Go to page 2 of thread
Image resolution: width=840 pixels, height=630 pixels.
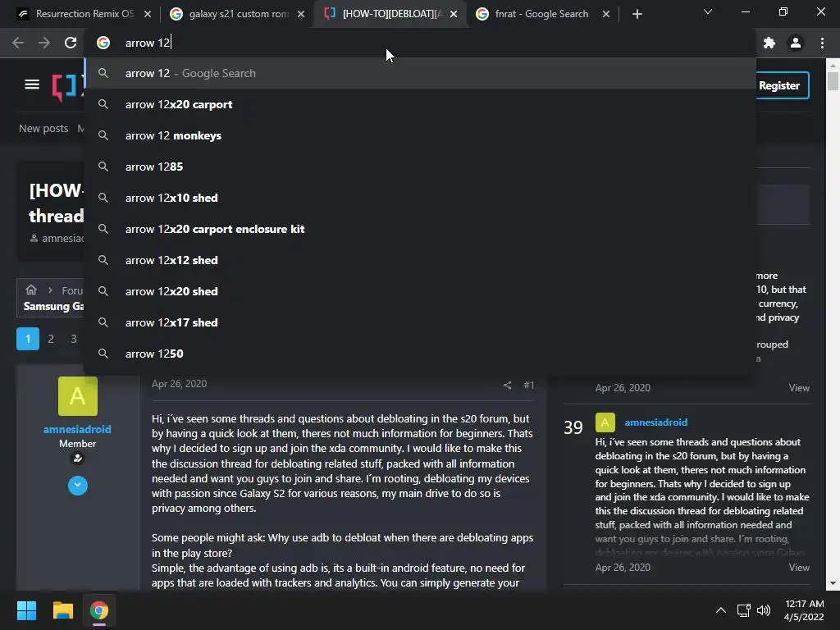tap(51, 339)
